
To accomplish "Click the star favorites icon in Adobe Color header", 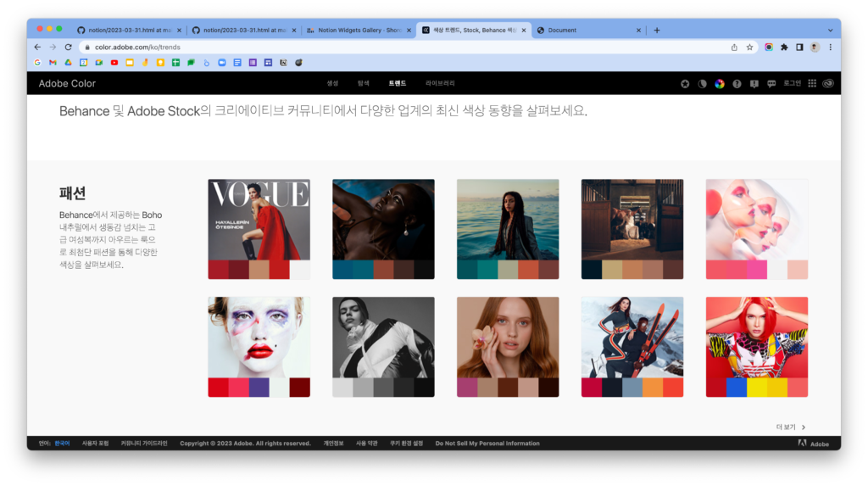I will point(685,84).
